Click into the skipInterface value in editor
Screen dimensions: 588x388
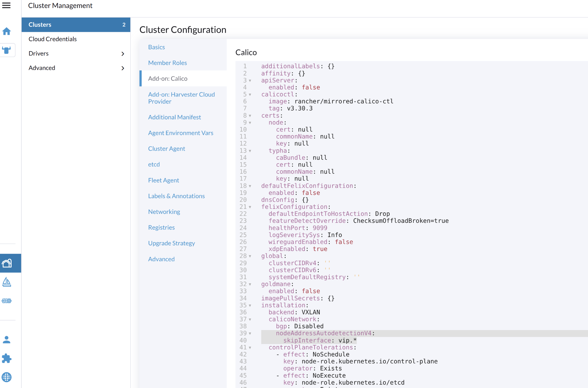(x=347, y=340)
